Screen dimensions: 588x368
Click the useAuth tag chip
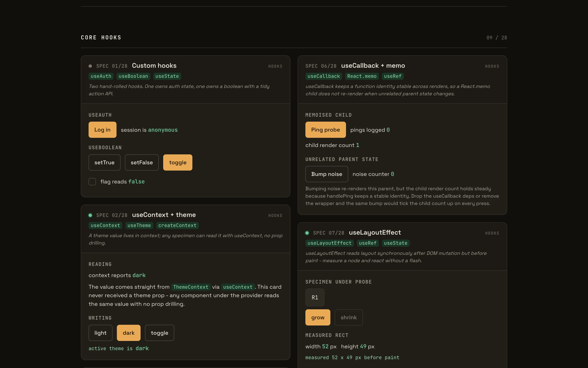(x=101, y=76)
